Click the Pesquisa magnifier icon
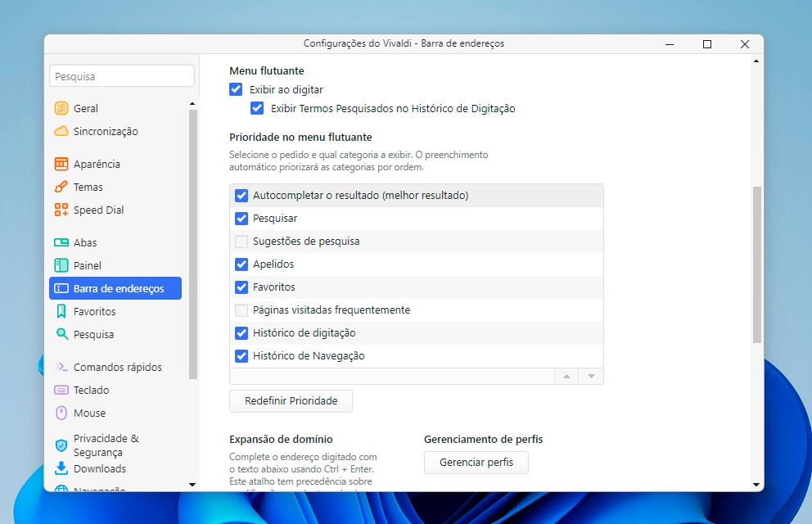The width and height of the screenshot is (812, 524). tap(61, 334)
